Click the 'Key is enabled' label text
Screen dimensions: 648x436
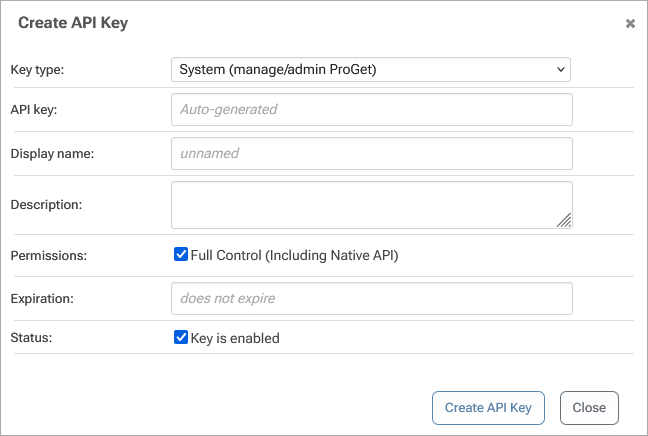click(234, 338)
